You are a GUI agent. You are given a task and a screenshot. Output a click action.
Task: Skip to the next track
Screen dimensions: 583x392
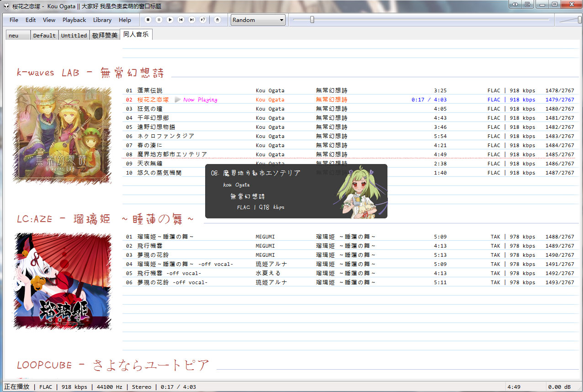coord(192,20)
